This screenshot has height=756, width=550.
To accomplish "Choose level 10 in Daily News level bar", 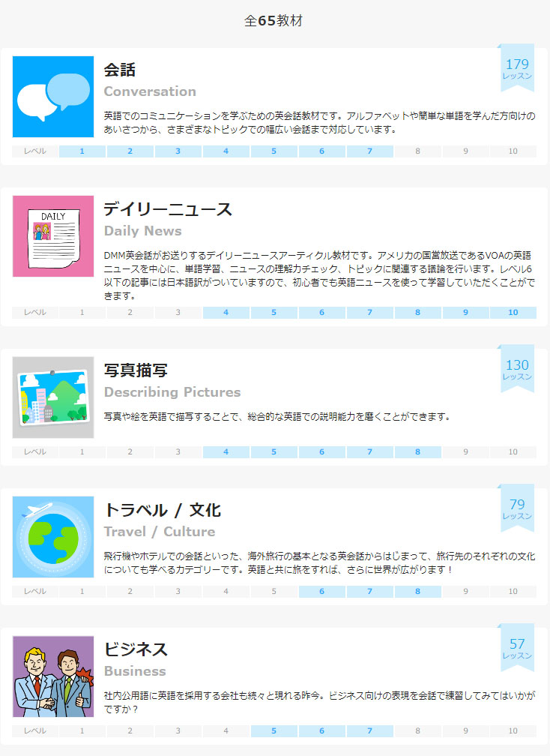I will point(513,313).
